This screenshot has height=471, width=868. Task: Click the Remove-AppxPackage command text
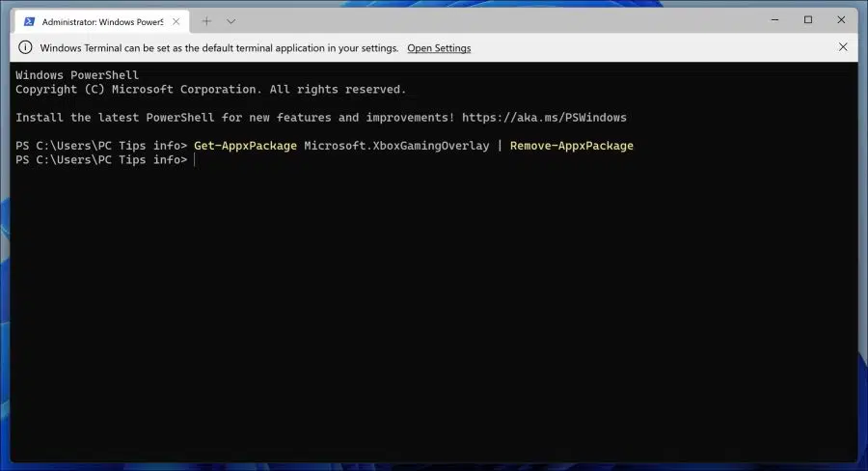tap(571, 146)
